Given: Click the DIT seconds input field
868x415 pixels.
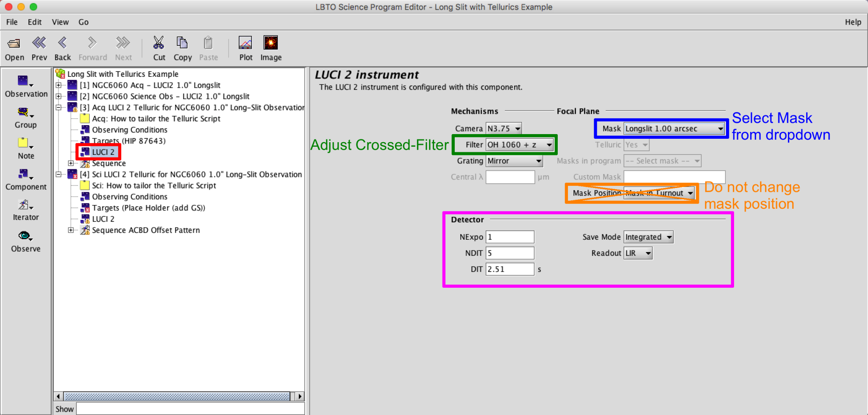Looking at the screenshot, I should click(510, 269).
